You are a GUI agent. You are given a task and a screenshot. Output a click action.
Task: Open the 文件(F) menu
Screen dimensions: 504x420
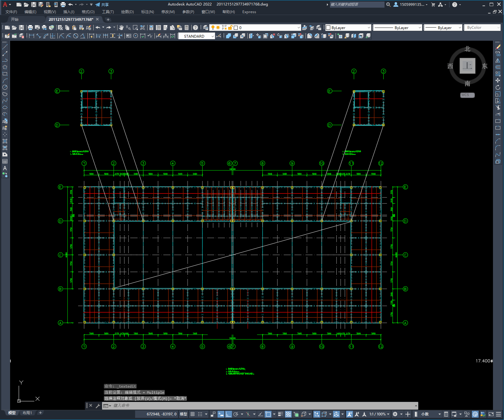[11, 12]
